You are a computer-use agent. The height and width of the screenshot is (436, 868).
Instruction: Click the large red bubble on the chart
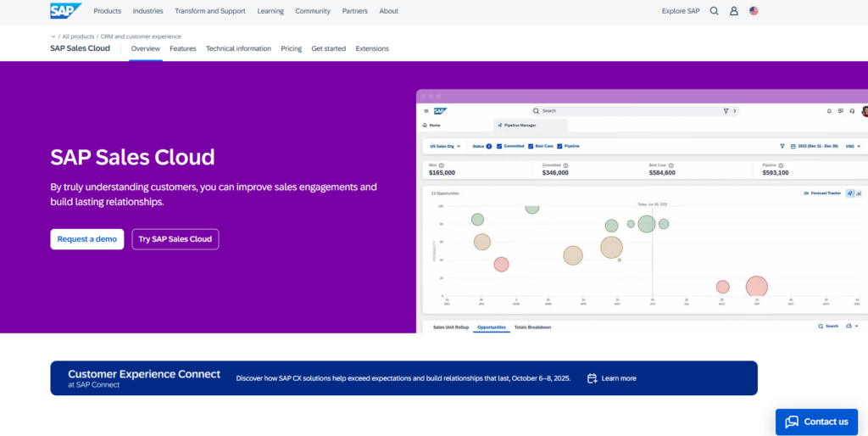click(756, 287)
